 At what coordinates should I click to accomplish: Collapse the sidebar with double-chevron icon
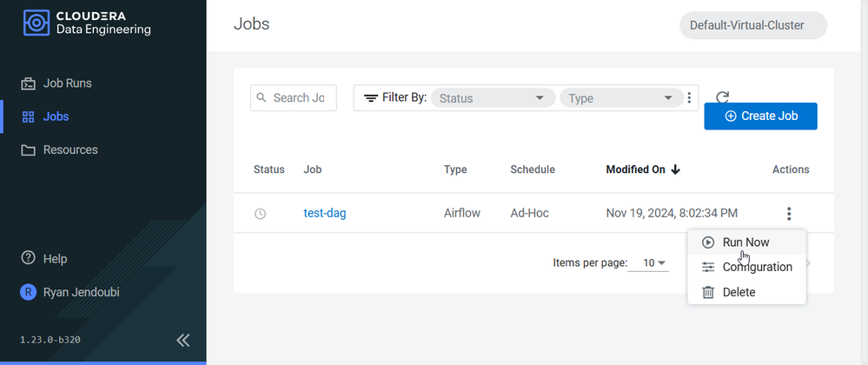pos(183,340)
